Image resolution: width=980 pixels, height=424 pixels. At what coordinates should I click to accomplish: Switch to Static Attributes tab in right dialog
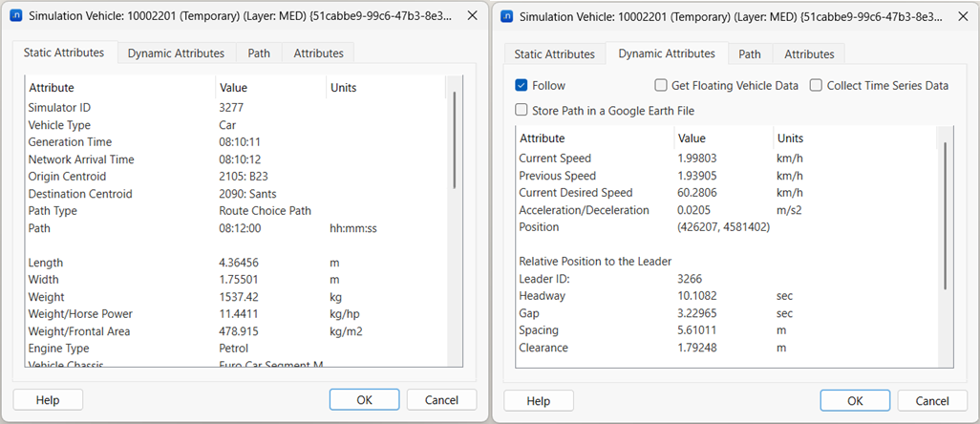tap(555, 54)
